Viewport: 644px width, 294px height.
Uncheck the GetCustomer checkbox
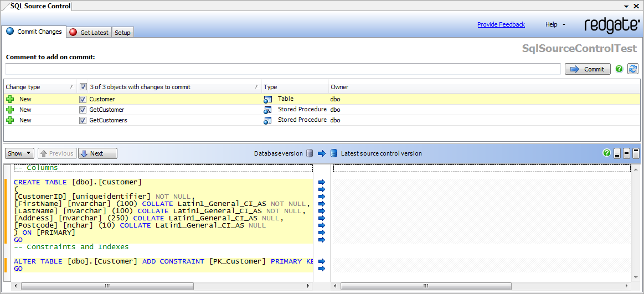tap(83, 110)
